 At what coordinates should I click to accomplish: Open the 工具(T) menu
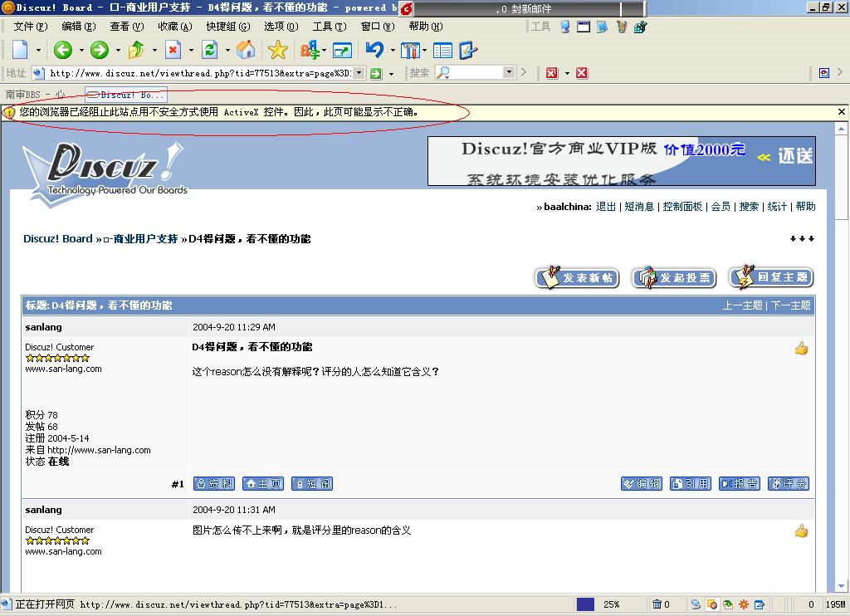330,27
